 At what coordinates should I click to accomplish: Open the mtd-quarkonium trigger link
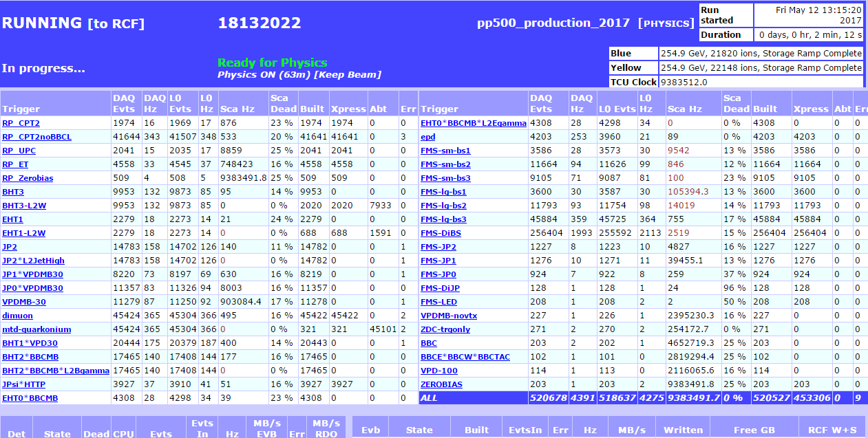36,329
